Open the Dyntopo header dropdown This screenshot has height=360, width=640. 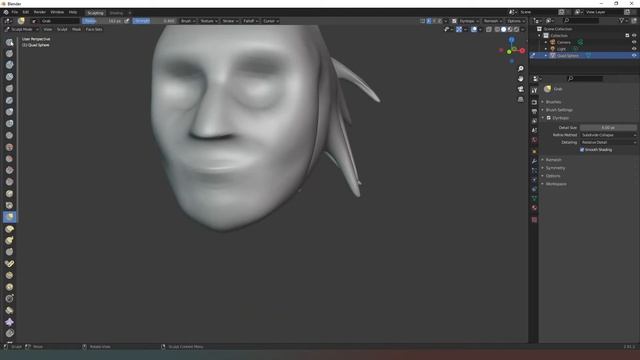[x=469, y=21]
